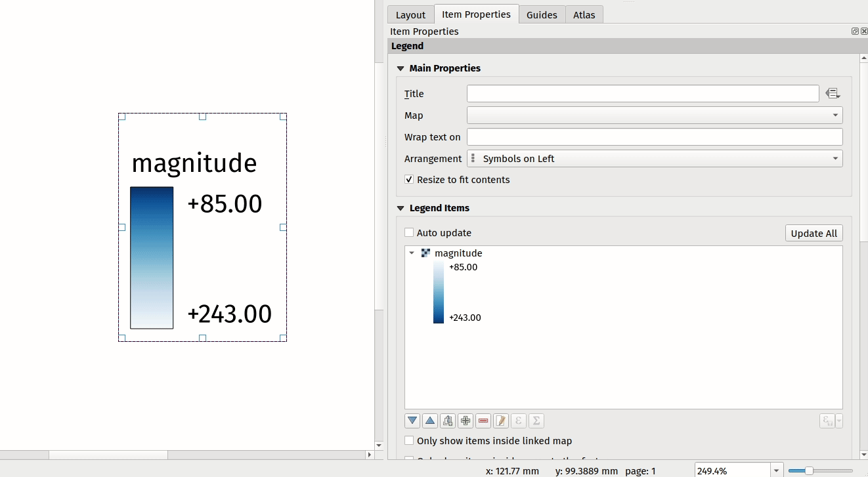
Task: Remove selected legend item with minus icon
Action: (483, 421)
